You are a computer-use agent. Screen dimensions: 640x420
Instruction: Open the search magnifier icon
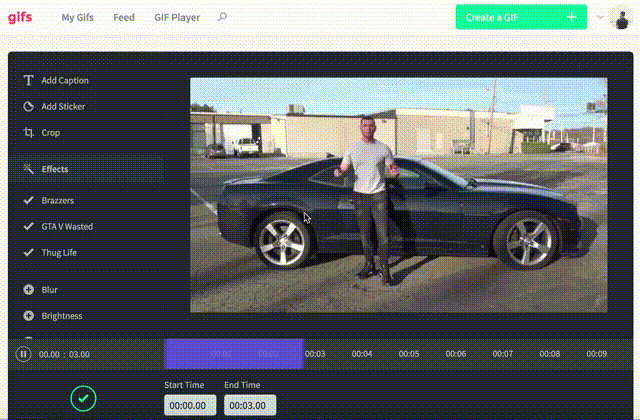(x=222, y=17)
